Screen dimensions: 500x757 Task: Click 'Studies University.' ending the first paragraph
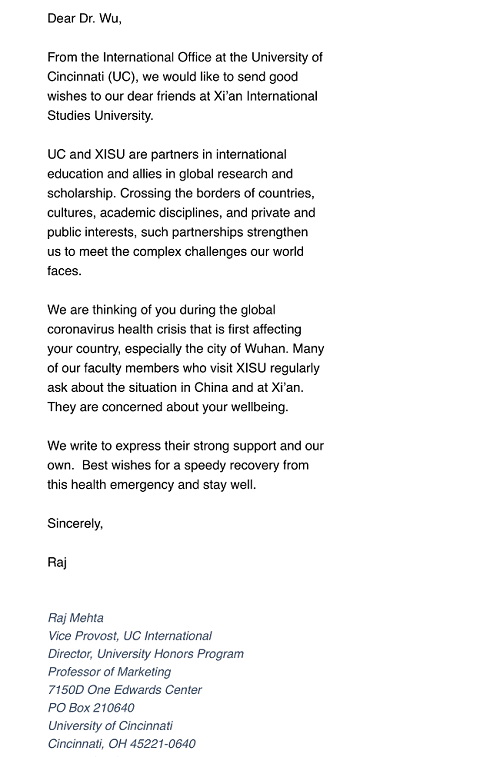pos(100,116)
